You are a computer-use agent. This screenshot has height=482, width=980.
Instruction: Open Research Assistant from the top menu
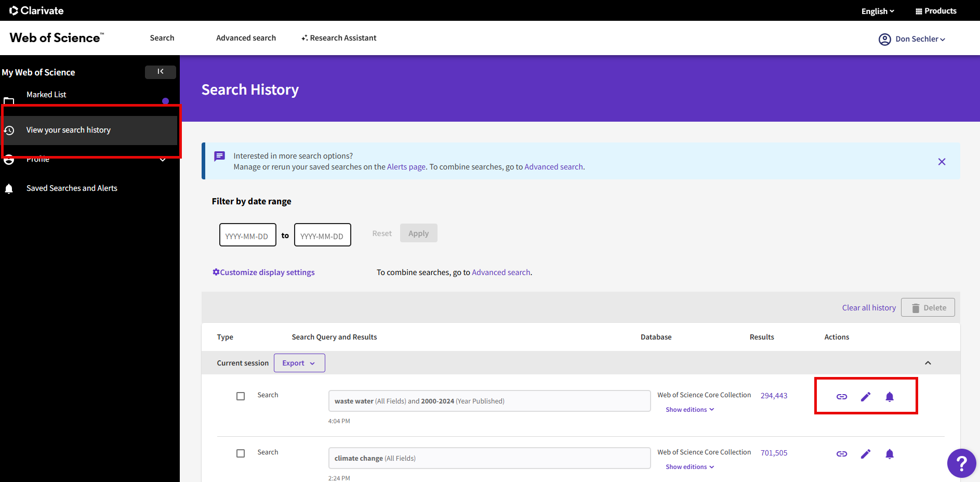pos(339,38)
